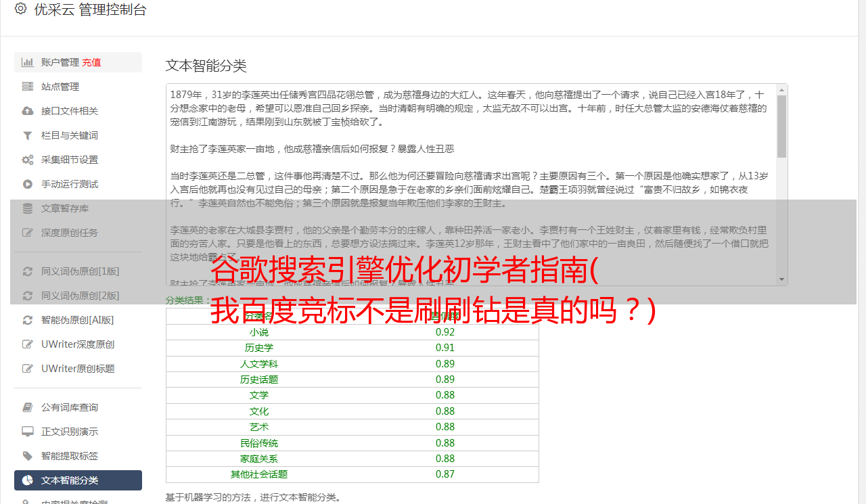Click the 0.92 confidence value

[445, 332]
